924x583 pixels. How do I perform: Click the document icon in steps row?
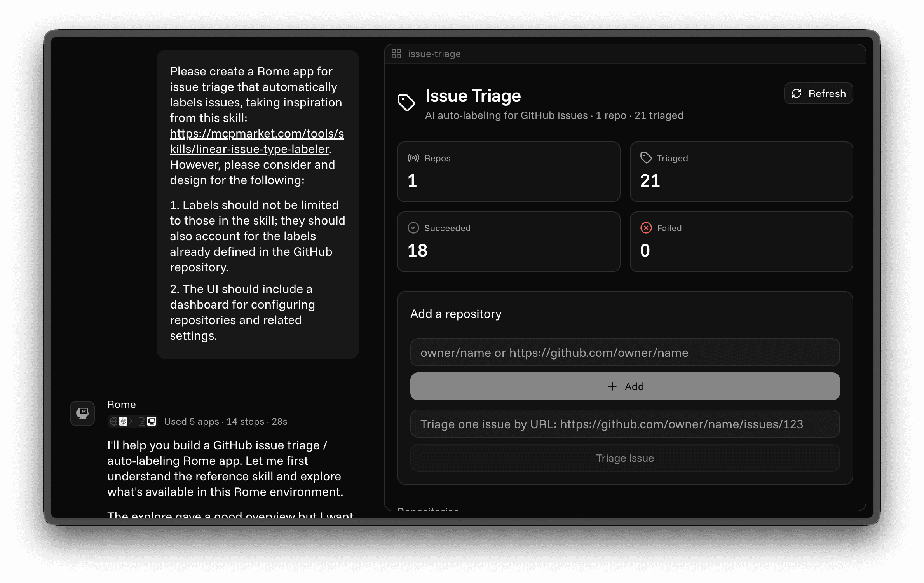pyautogui.click(x=142, y=421)
